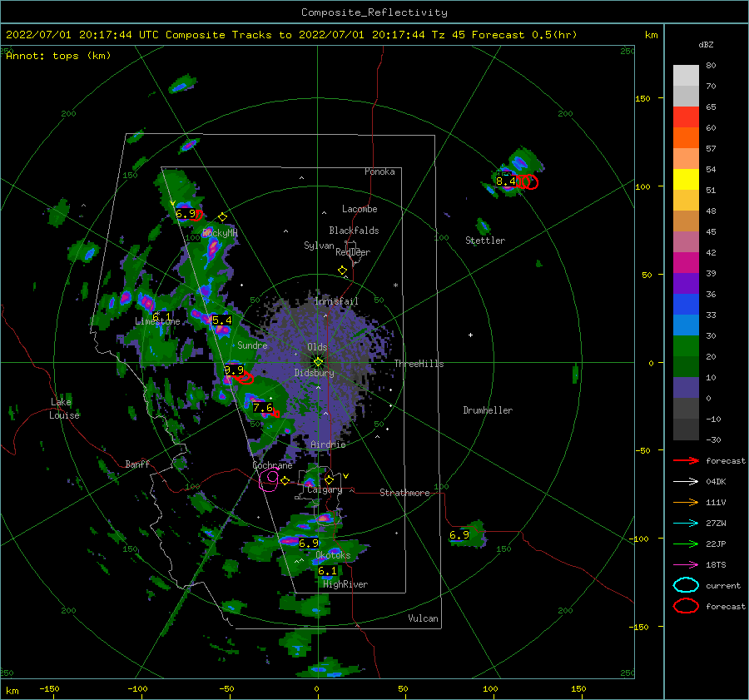Click the Innisfail town label
The image size is (749, 700).
click(x=336, y=301)
